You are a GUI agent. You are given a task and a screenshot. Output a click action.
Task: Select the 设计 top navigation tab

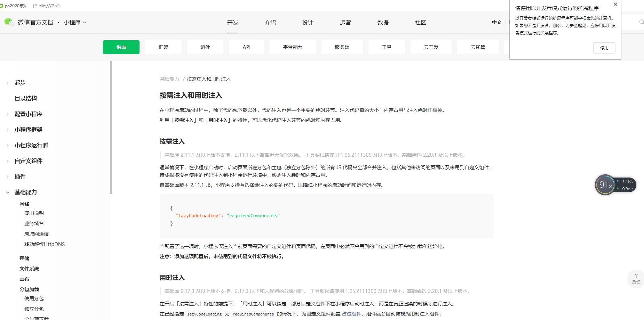point(308,22)
